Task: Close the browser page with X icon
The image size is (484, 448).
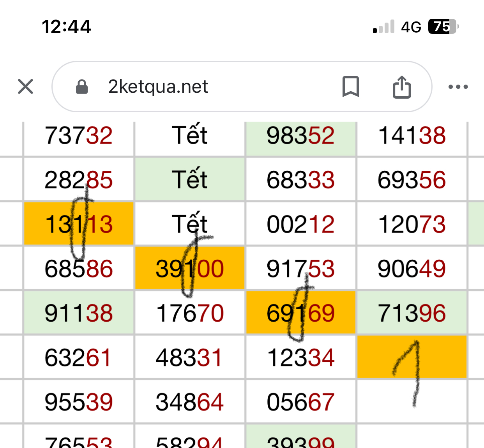Action: [26, 87]
